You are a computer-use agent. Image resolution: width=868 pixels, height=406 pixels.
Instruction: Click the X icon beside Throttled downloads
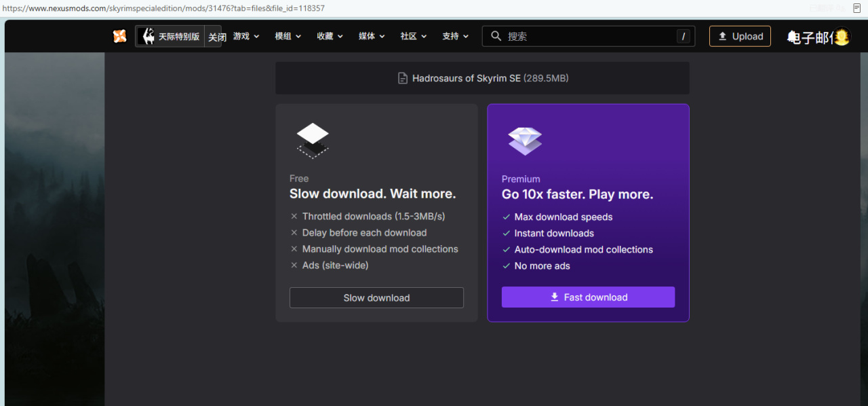294,217
